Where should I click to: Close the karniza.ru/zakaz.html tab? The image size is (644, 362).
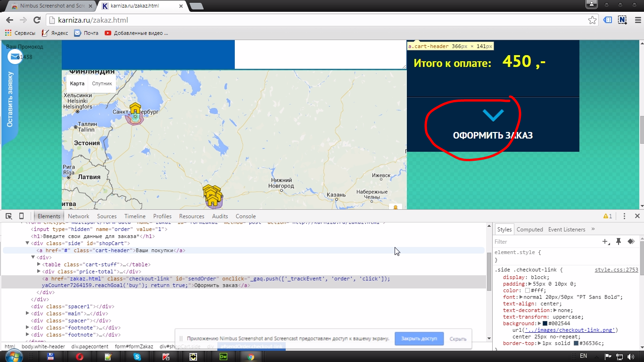pyautogui.click(x=182, y=6)
